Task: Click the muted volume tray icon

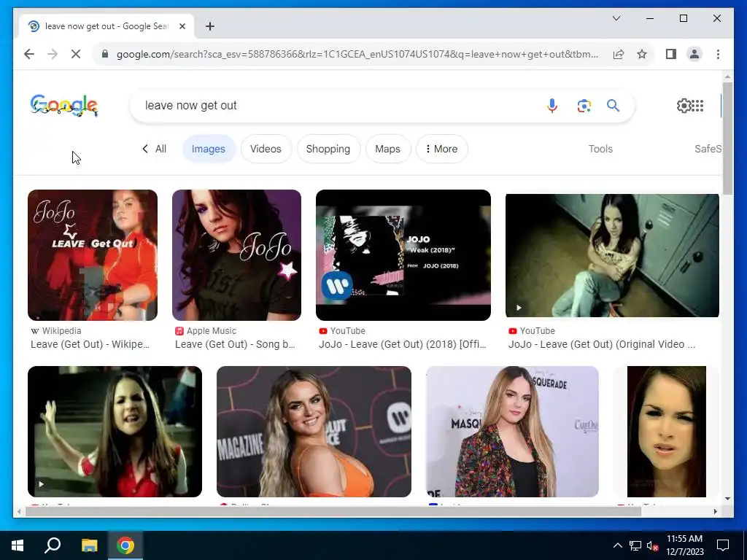Action: click(652, 545)
